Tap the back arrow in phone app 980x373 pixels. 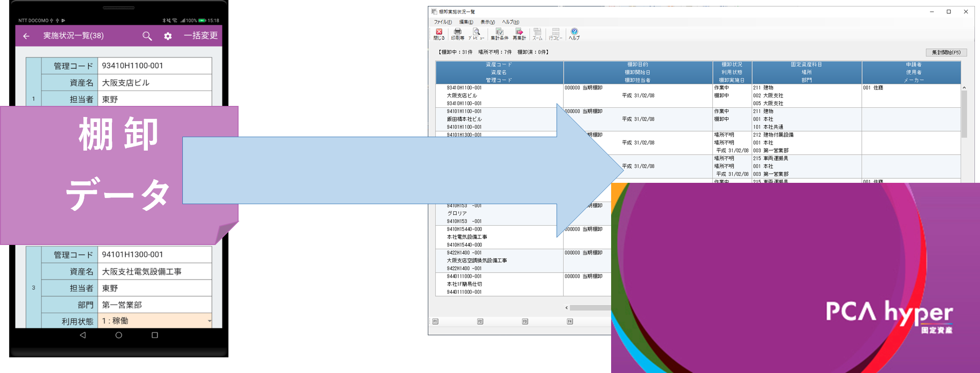(26, 36)
